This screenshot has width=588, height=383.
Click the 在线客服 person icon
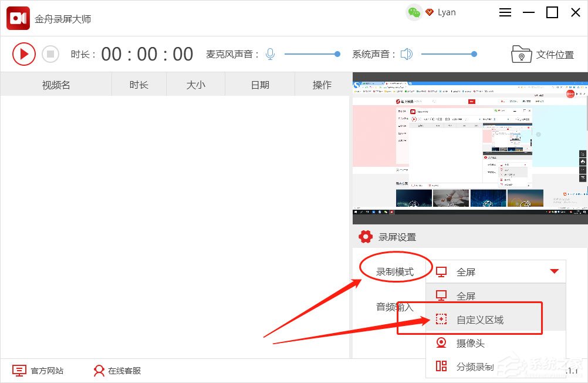pos(99,371)
